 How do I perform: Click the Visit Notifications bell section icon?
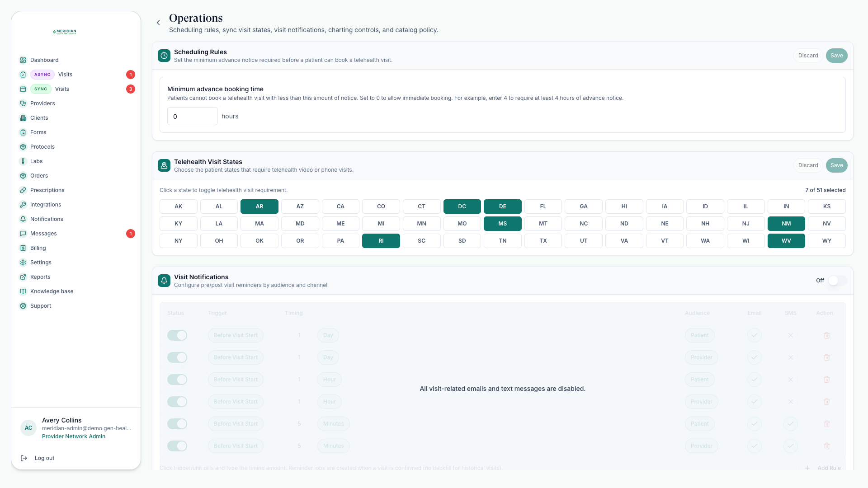164,281
